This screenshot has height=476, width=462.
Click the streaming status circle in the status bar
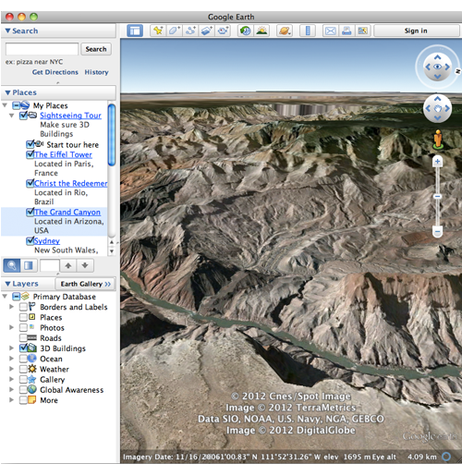point(446,457)
